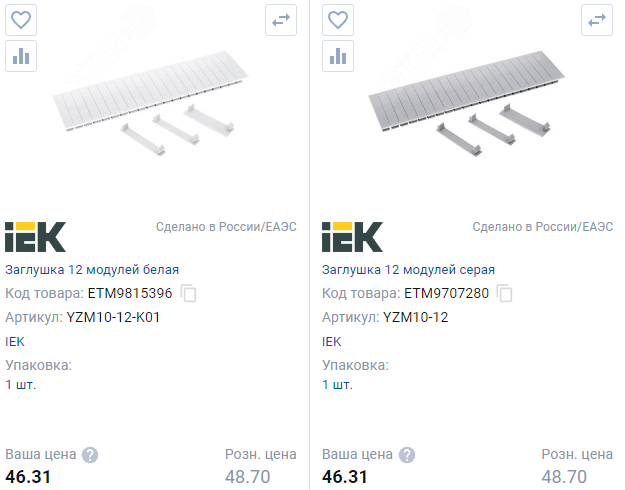The width and height of the screenshot is (625, 490).
Task: Copy product code ETM9815396
Action: click(189, 294)
